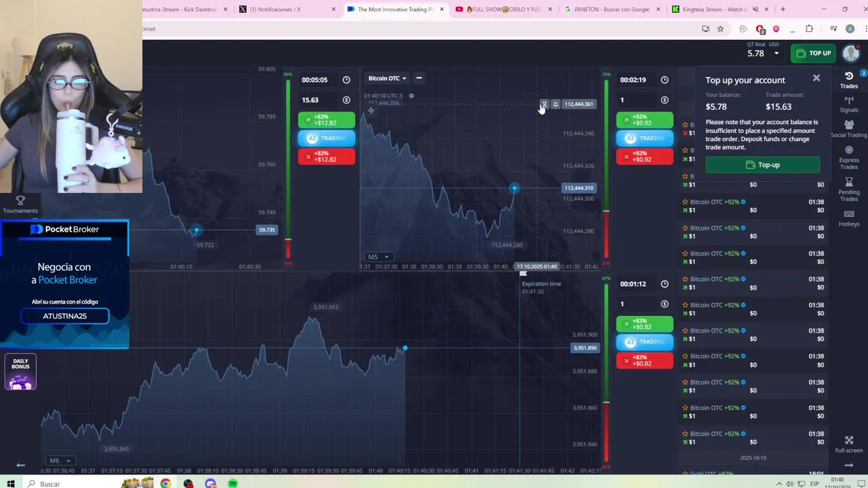Switch to the FULL SHOW CIRILO YouTube tab

pos(505,9)
